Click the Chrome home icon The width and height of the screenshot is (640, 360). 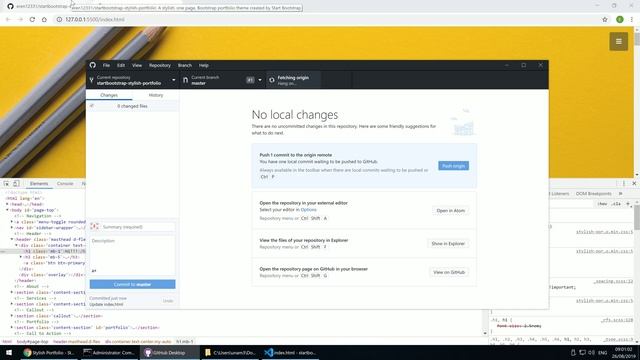pyautogui.click(x=44, y=19)
